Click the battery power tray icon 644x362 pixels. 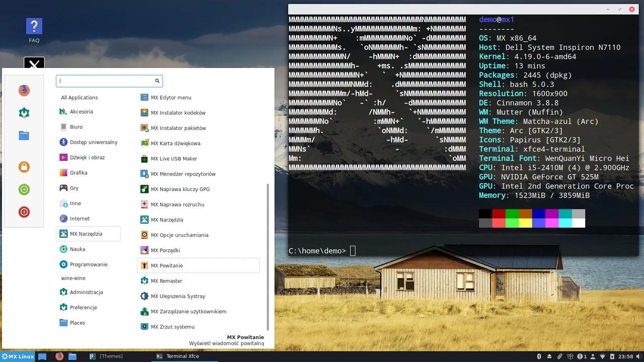[612, 356]
